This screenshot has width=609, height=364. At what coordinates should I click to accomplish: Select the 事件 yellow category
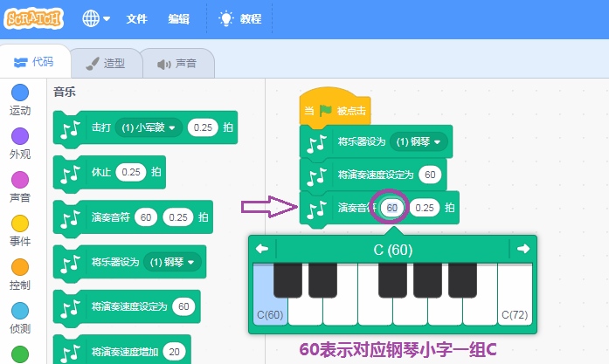click(20, 223)
